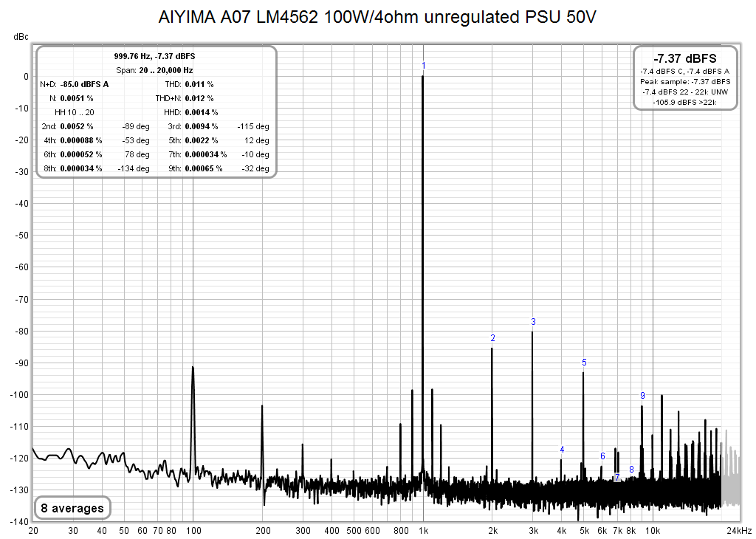Select the -105.9 dBFS >22k line

[684, 102]
